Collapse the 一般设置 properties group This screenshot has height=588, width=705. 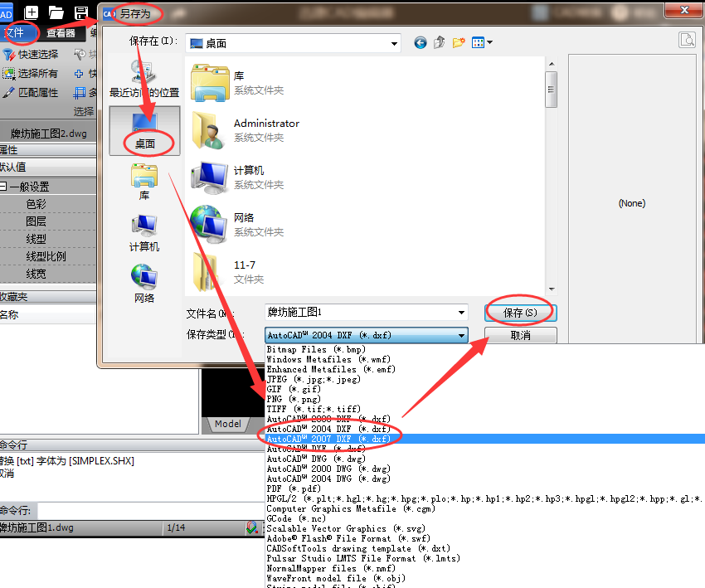[3, 186]
